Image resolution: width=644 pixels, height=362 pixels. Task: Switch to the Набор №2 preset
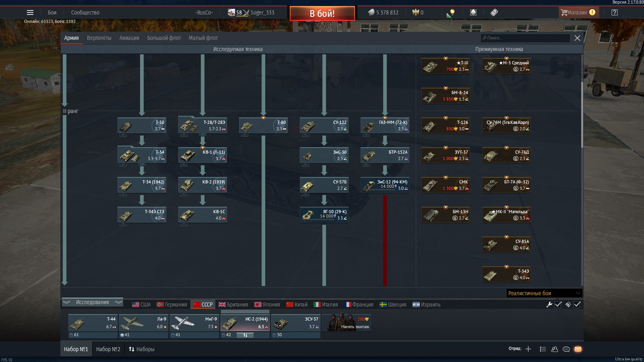pos(108,349)
